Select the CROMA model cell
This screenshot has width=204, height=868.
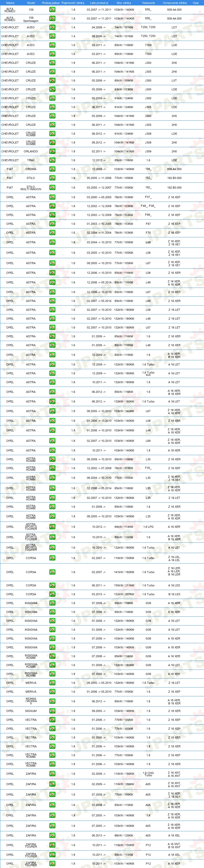pos(31,169)
